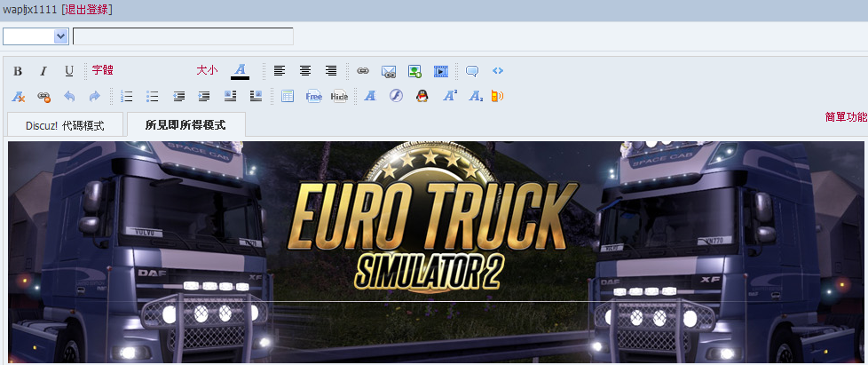Insert a hyperlink with the link icon
Image resolution: width=868 pixels, height=365 pixels.
362,71
